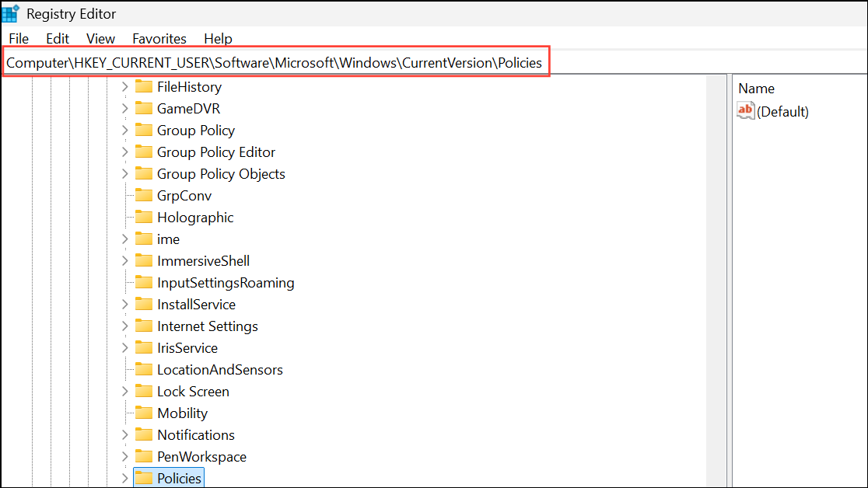This screenshot has width=868, height=488.
Task: Select the Internet Settings key label
Action: tap(208, 326)
